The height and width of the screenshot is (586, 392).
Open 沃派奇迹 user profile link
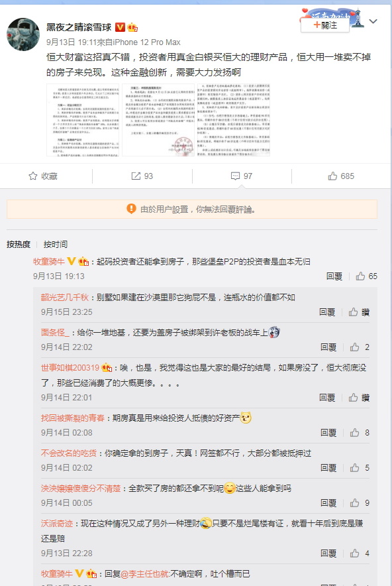click(57, 524)
